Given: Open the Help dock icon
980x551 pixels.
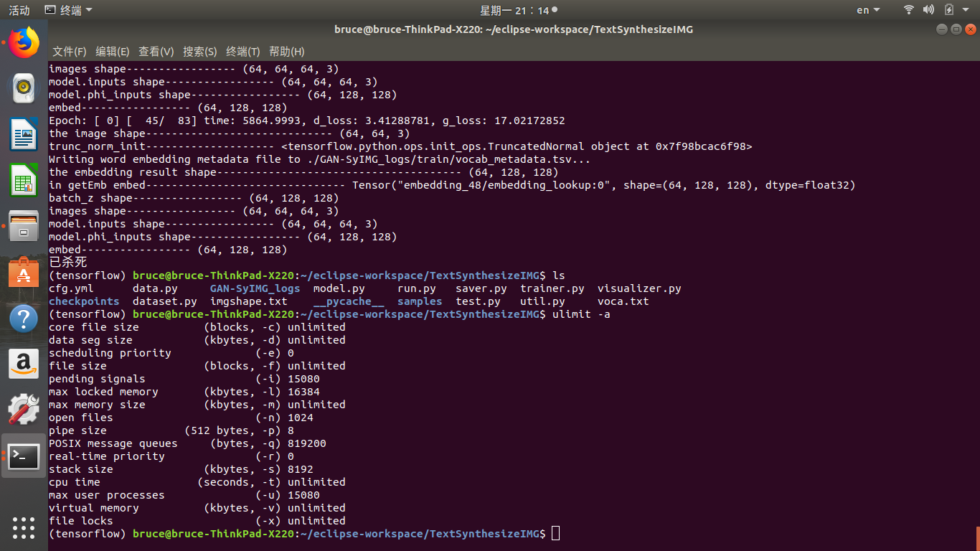Looking at the screenshot, I should click(24, 318).
